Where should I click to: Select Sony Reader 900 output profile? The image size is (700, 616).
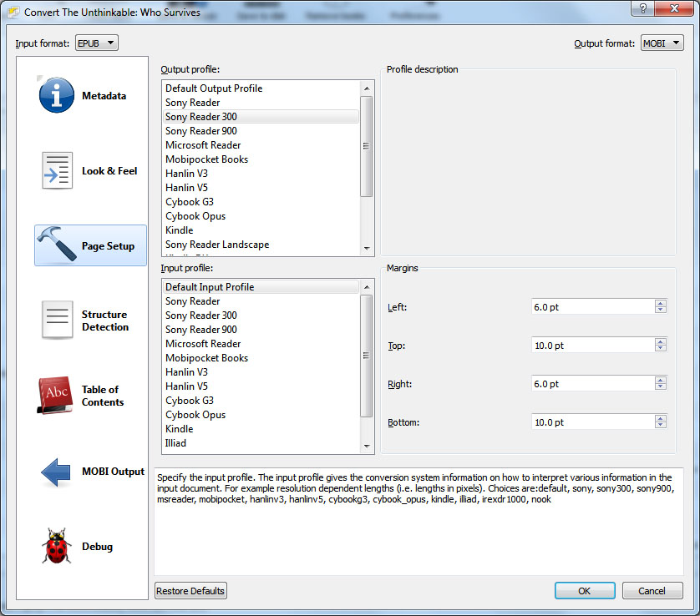click(x=261, y=131)
